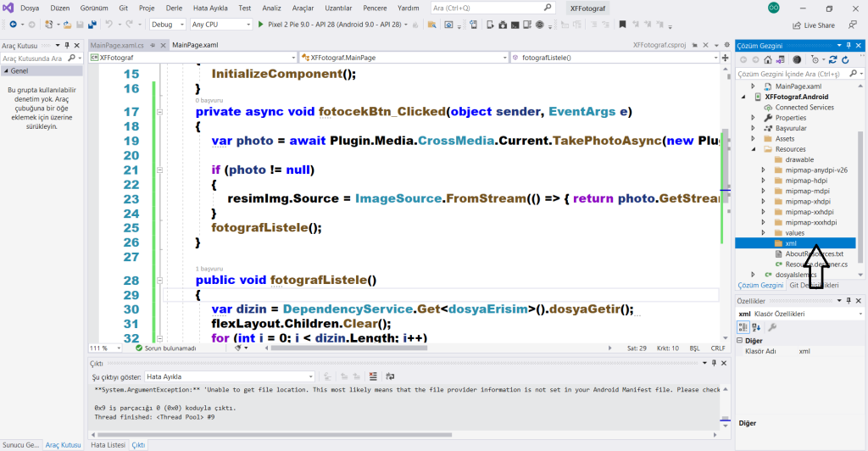Expand the mipmap-hdpi folder node
The width and height of the screenshot is (868, 451).
tap(764, 181)
